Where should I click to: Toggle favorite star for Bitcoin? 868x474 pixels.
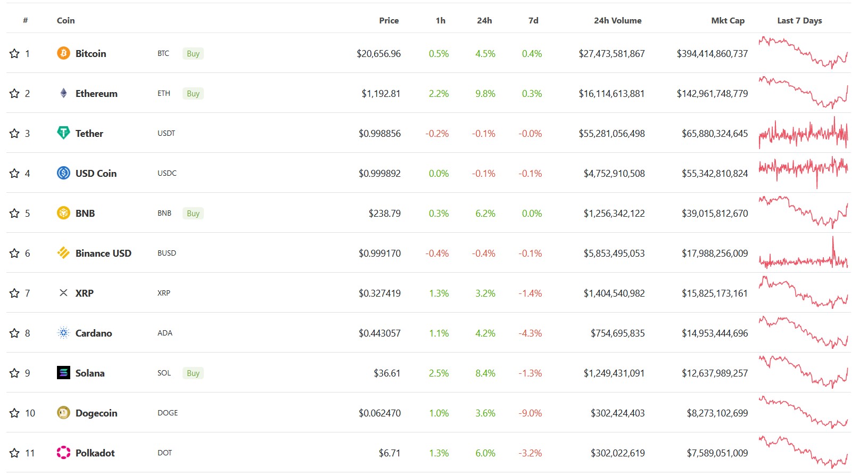tap(14, 53)
